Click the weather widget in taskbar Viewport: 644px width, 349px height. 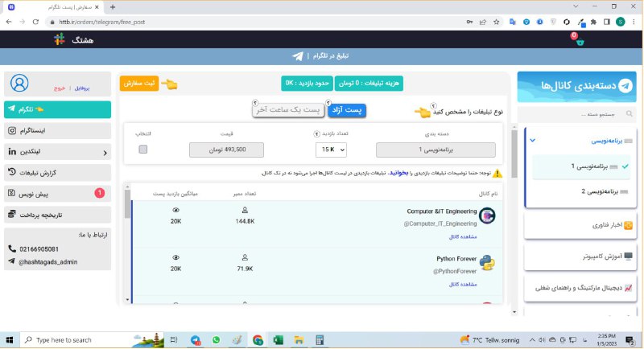point(489,340)
